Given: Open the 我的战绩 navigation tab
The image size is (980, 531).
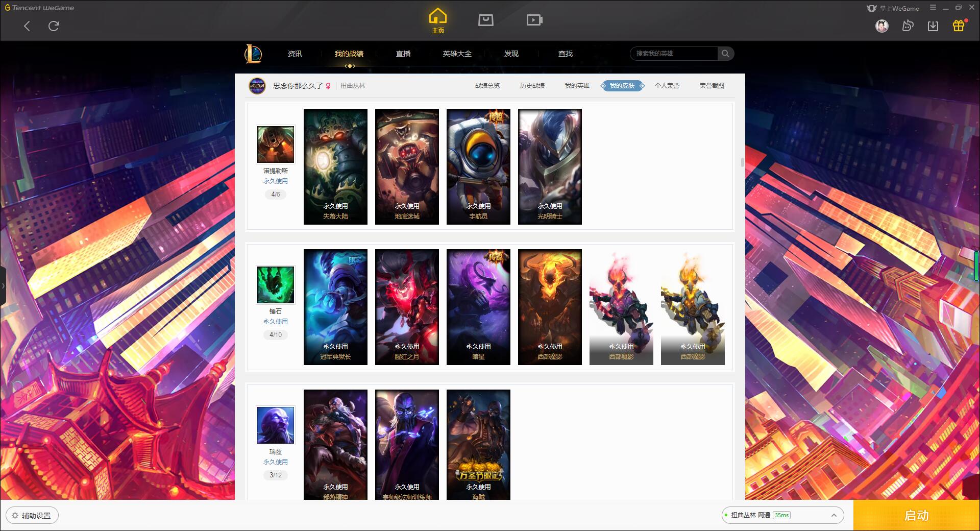Looking at the screenshot, I should (x=349, y=54).
